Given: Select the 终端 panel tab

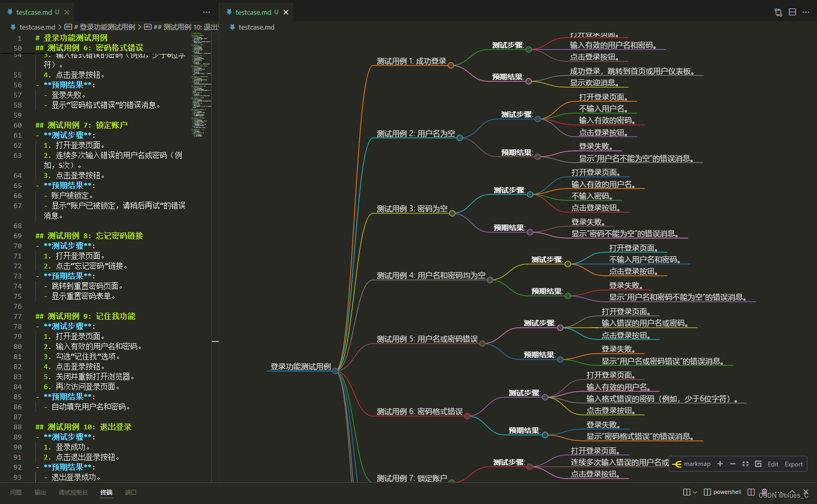Looking at the screenshot, I should pyautogui.click(x=106, y=492).
